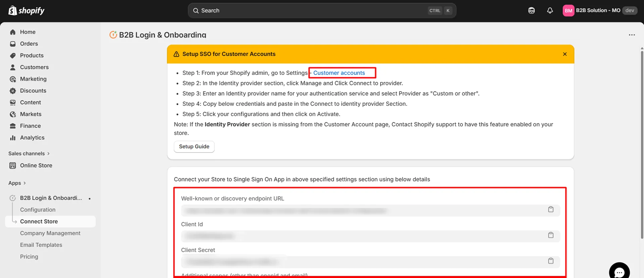The width and height of the screenshot is (644, 278).
Task: Click the Analytics bar chart icon
Action: (x=13, y=137)
